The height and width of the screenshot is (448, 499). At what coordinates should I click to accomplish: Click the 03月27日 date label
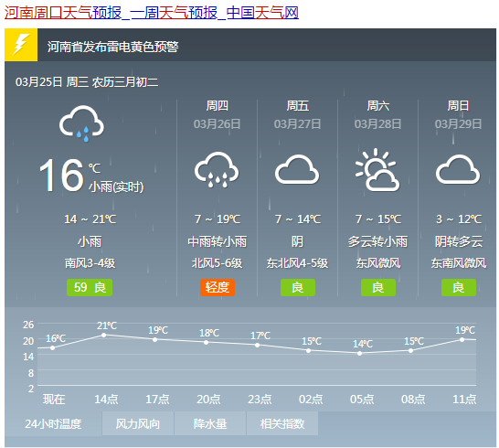click(x=297, y=123)
